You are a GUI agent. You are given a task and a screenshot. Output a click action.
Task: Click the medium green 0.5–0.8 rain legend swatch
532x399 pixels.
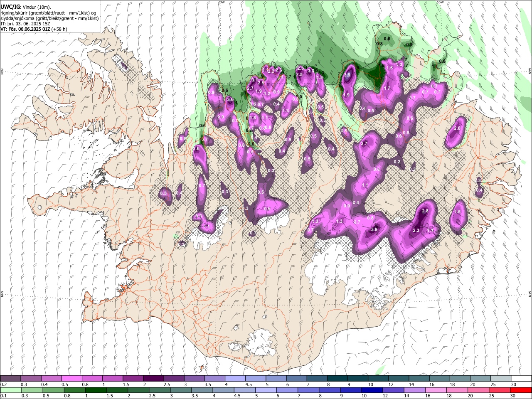click(x=53, y=390)
